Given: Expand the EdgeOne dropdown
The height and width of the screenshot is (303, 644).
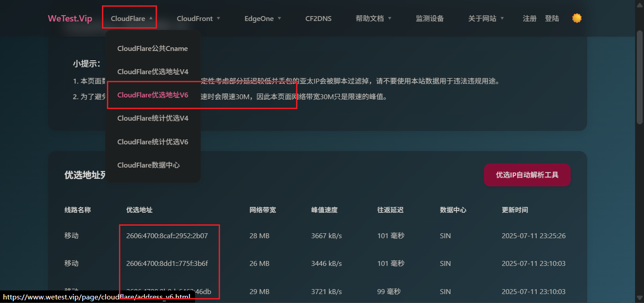Looking at the screenshot, I should click(263, 18).
